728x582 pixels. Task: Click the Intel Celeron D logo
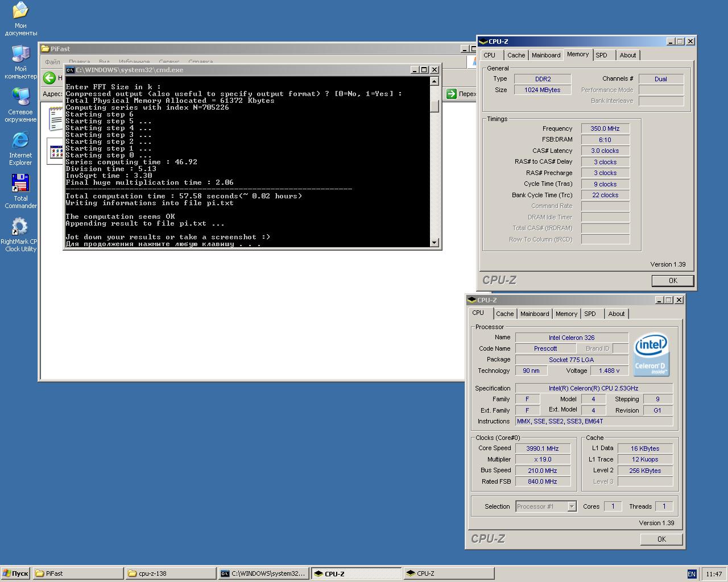coord(652,354)
